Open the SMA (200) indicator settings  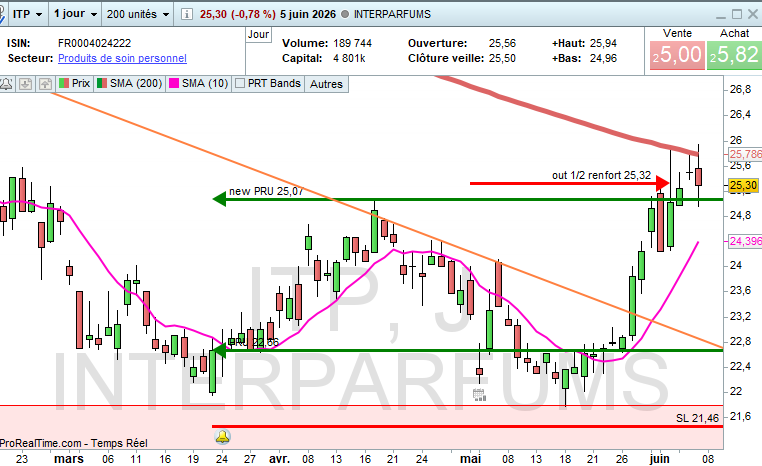point(129,84)
